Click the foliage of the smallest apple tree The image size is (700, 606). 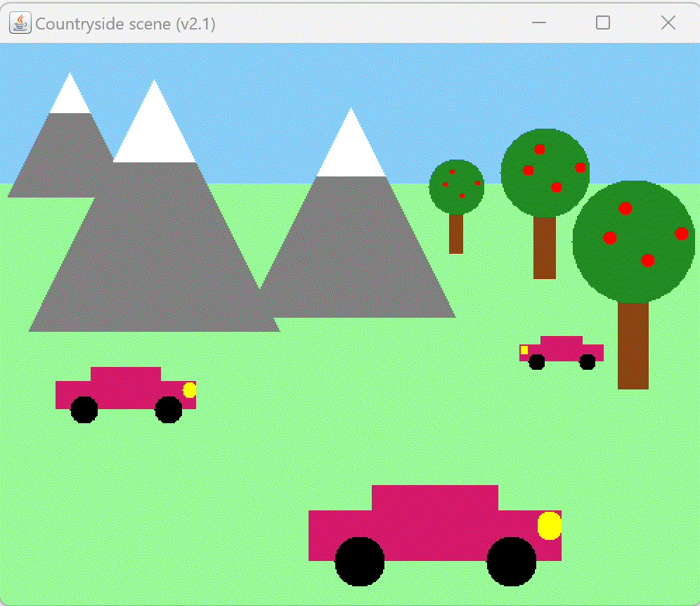click(x=456, y=187)
